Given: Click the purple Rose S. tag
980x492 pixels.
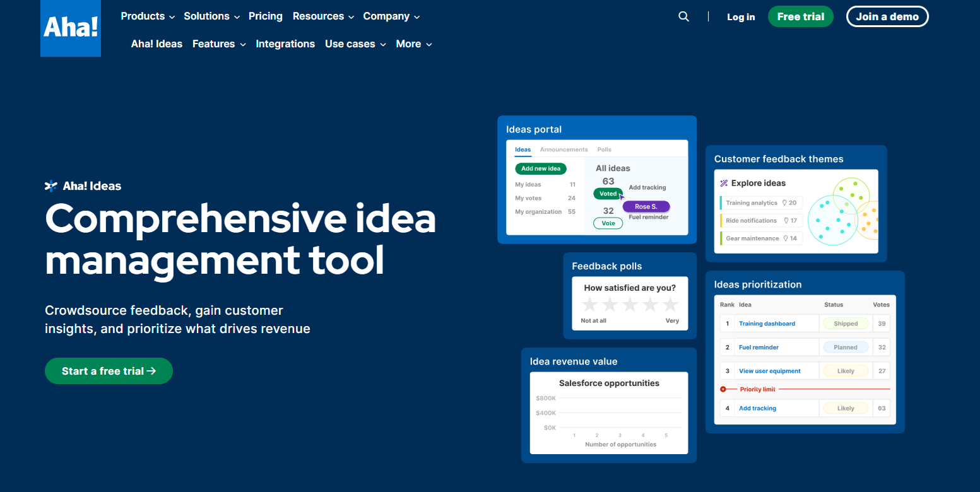Looking at the screenshot, I should (x=646, y=207).
